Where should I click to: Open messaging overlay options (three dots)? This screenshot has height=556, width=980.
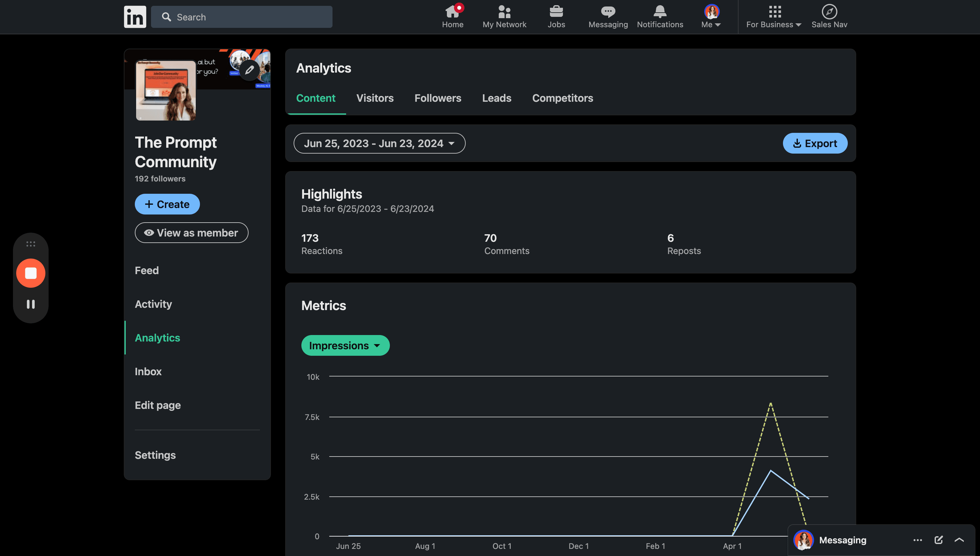[x=917, y=540]
